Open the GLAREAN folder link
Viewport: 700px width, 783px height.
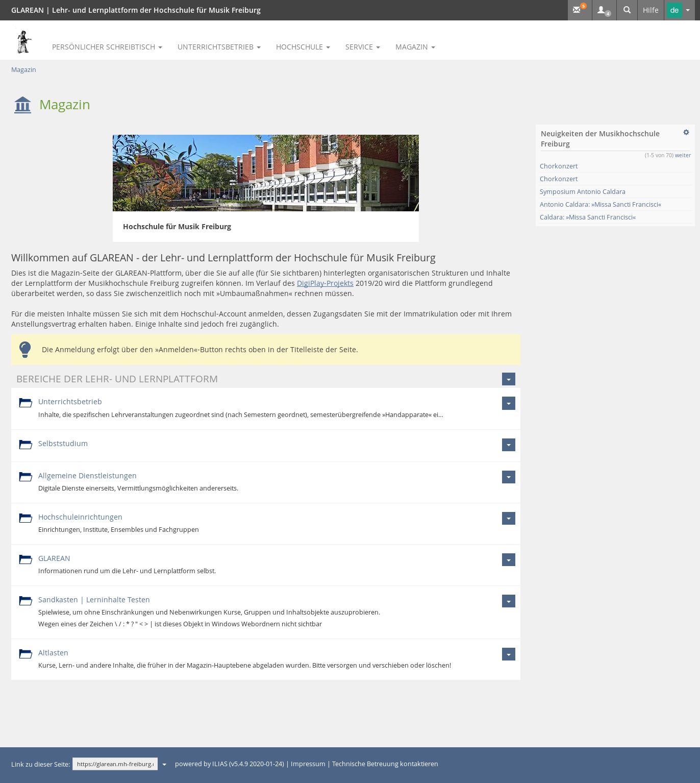coord(54,558)
